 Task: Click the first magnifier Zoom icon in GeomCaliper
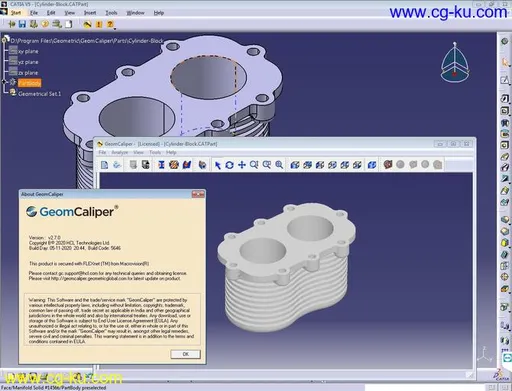[x=254, y=165]
